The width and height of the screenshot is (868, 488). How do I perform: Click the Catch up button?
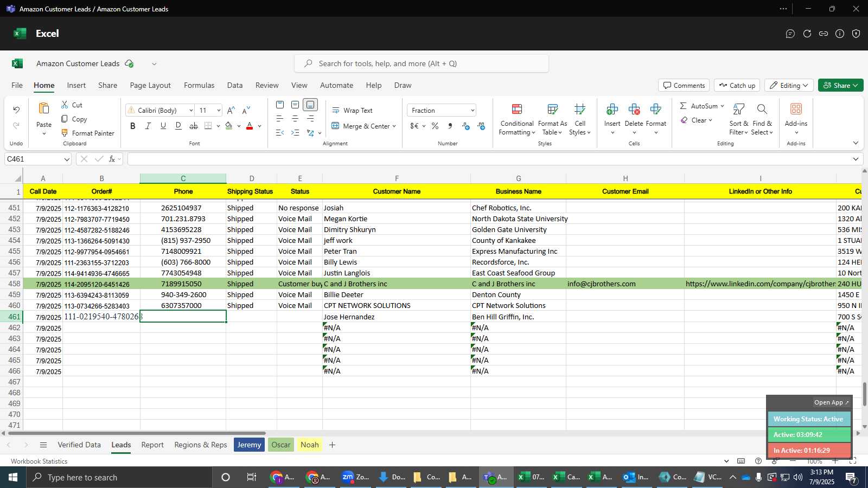[737, 86]
